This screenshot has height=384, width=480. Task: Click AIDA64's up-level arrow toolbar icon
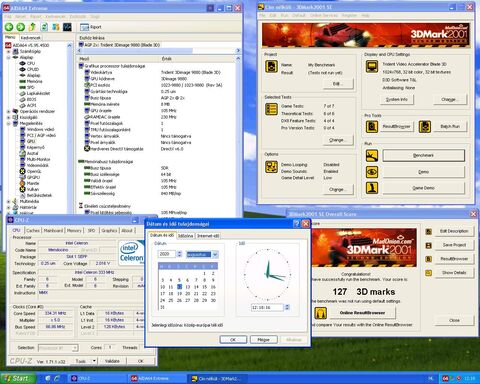(x=32, y=27)
